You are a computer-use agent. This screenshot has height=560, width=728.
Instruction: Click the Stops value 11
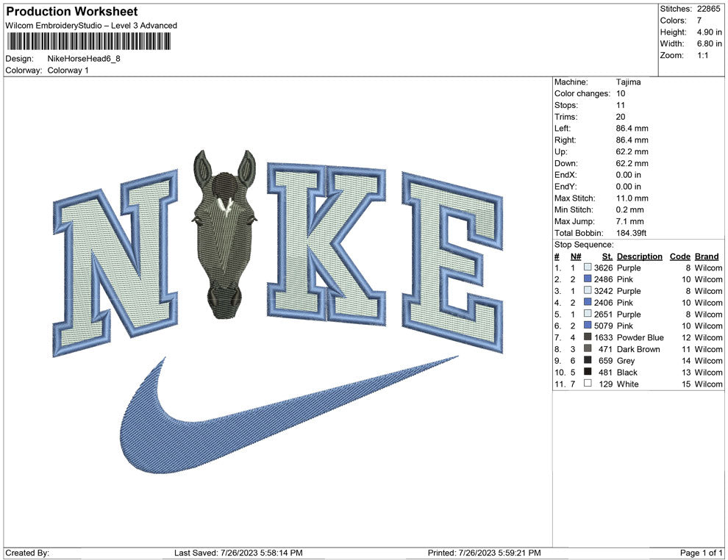click(621, 105)
